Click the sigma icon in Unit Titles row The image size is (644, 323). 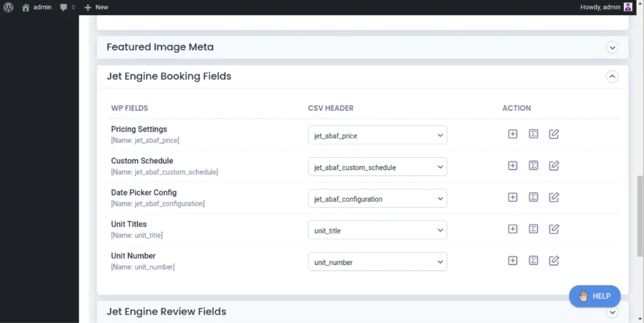(x=533, y=229)
